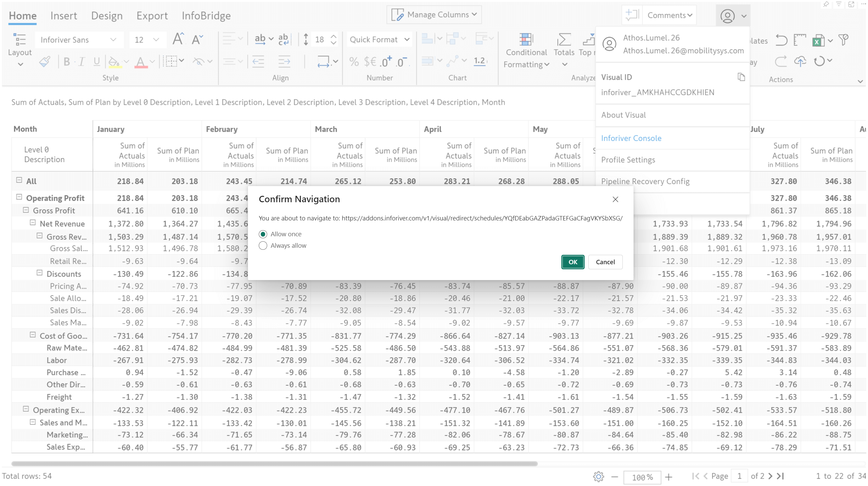
Task: Collapse the Operating Ex... row
Action: (26, 409)
